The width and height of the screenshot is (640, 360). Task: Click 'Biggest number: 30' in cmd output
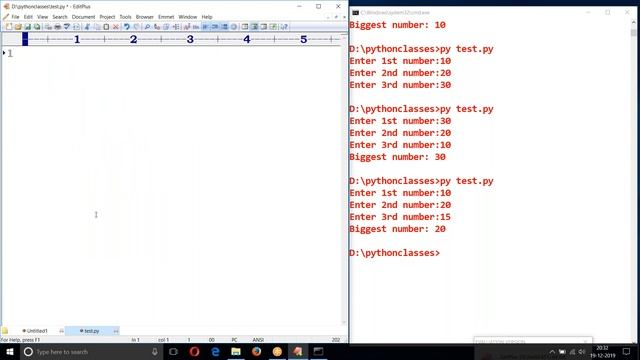click(x=398, y=157)
